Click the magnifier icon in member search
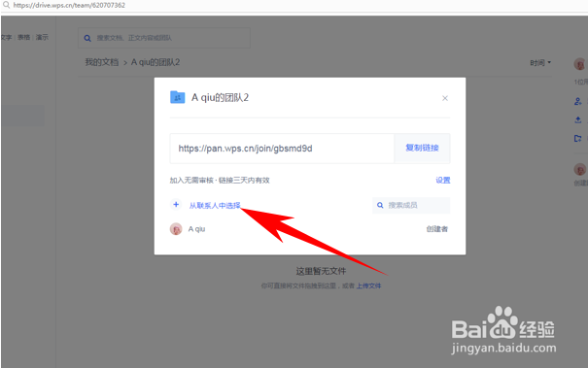The height and width of the screenshot is (368, 588). click(380, 205)
